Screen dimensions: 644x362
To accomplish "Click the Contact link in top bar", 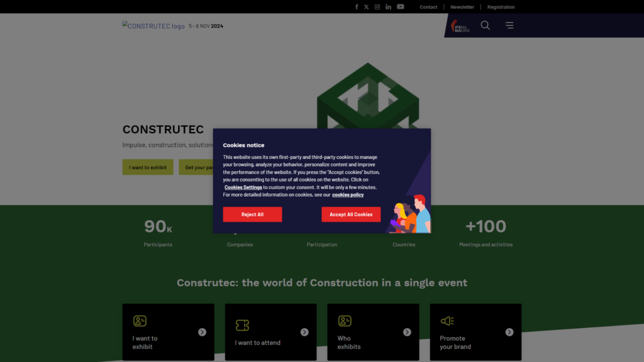I will click(x=428, y=7).
